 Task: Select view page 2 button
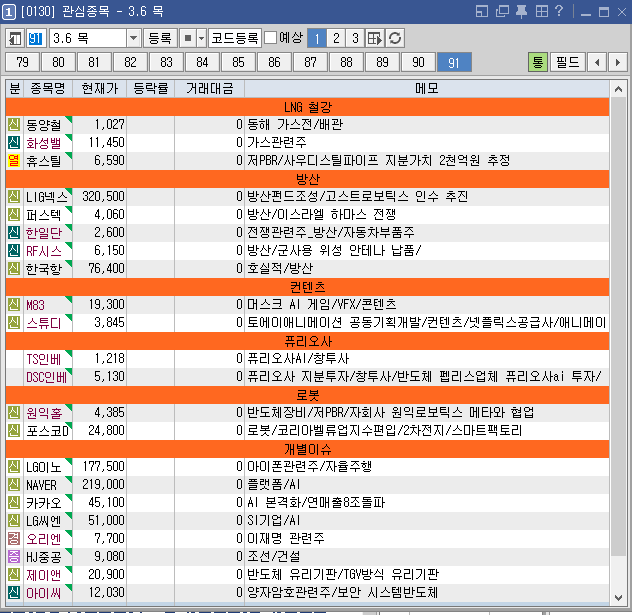336,39
